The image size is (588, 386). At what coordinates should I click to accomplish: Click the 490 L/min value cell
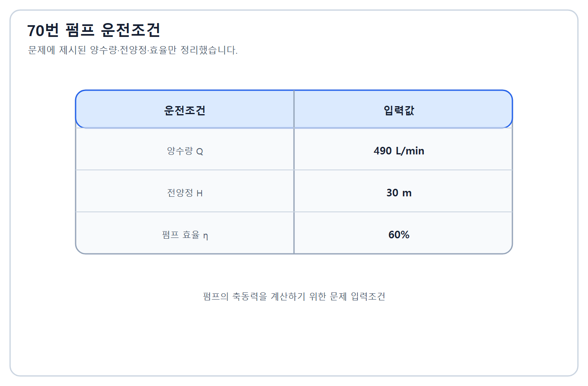[399, 151]
